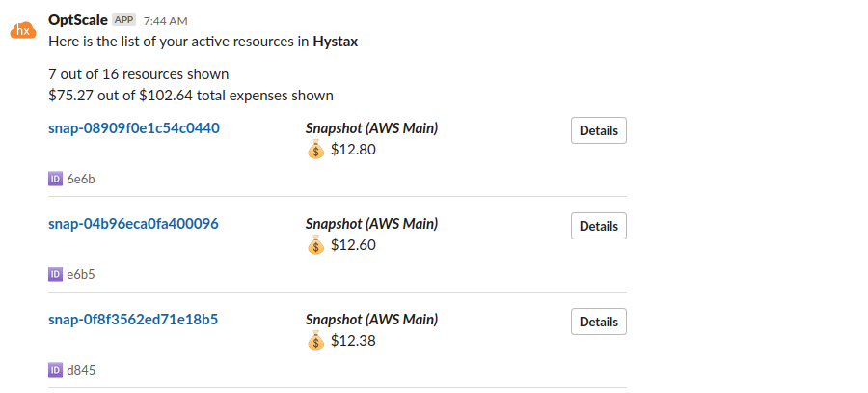
Task: Click the first Snapshot (AWS Main) label
Action: pyautogui.click(x=371, y=127)
